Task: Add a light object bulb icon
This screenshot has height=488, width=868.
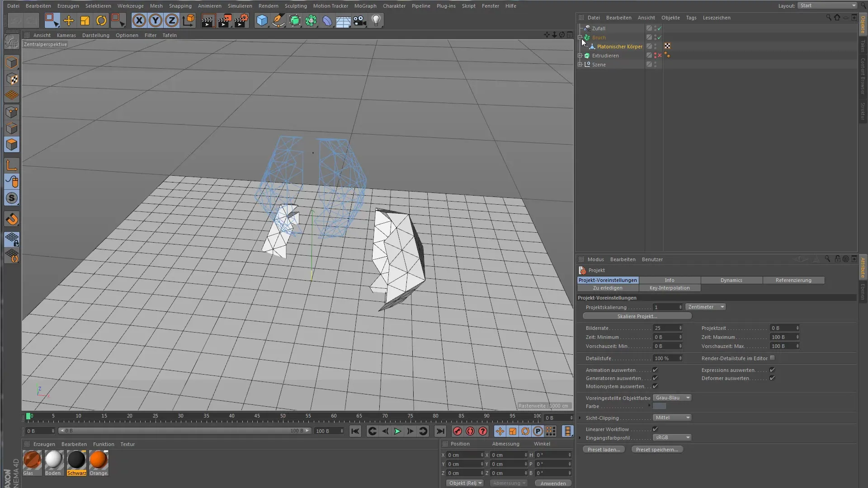Action: click(376, 20)
